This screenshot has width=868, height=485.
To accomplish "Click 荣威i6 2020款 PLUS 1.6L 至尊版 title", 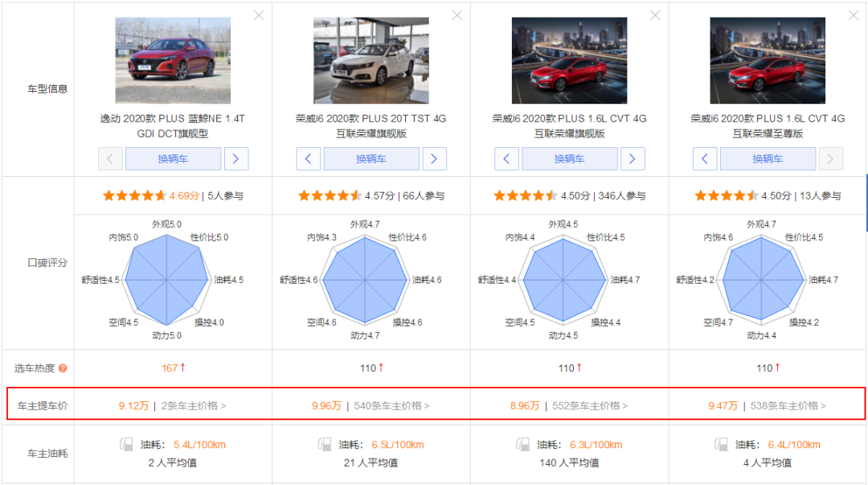I will click(768, 125).
